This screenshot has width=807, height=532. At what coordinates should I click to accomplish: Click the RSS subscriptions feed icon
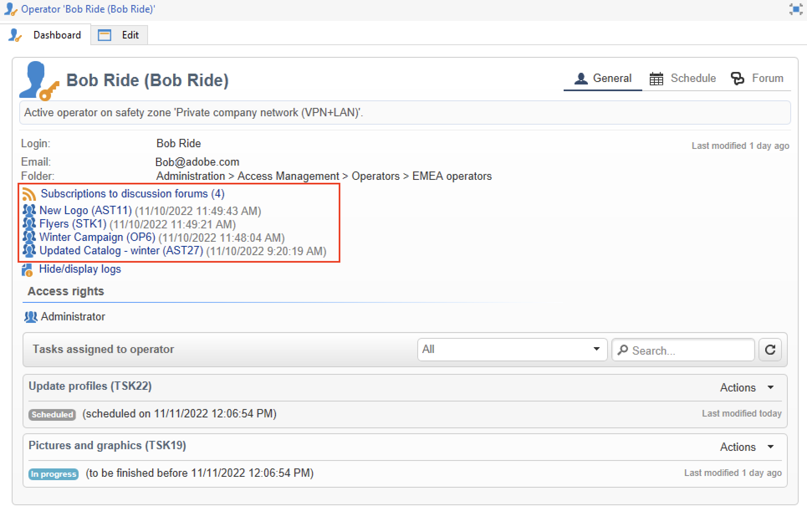click(29, 194)
